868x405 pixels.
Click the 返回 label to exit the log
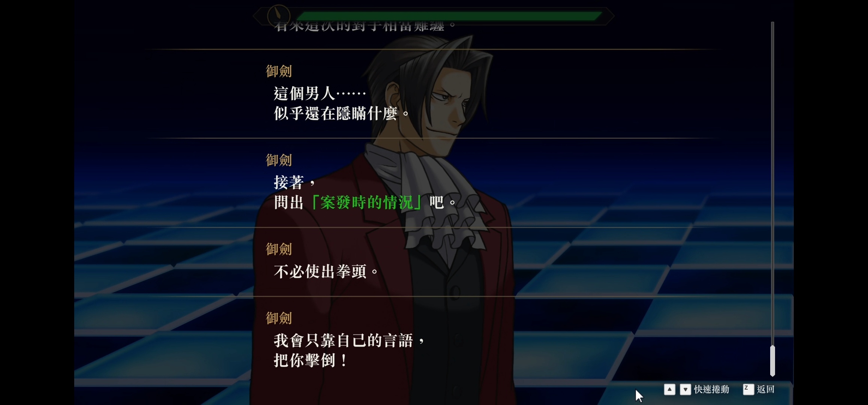click(x=766, y=389)
